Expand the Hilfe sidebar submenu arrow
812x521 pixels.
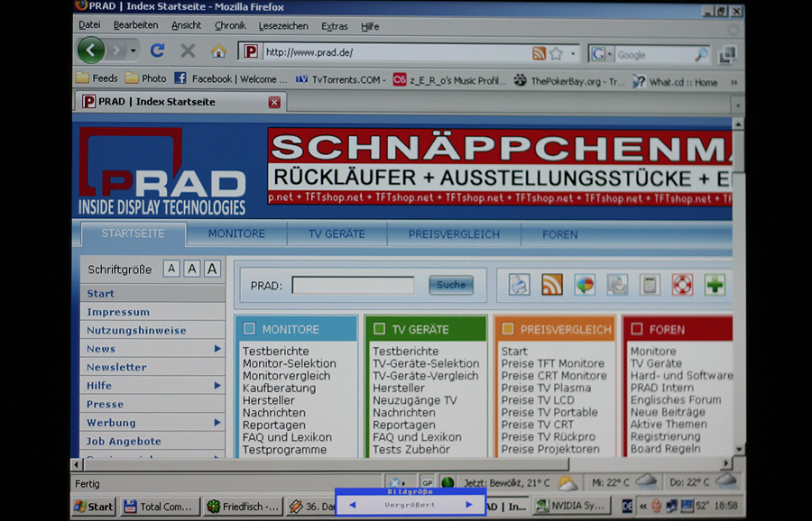217,386
